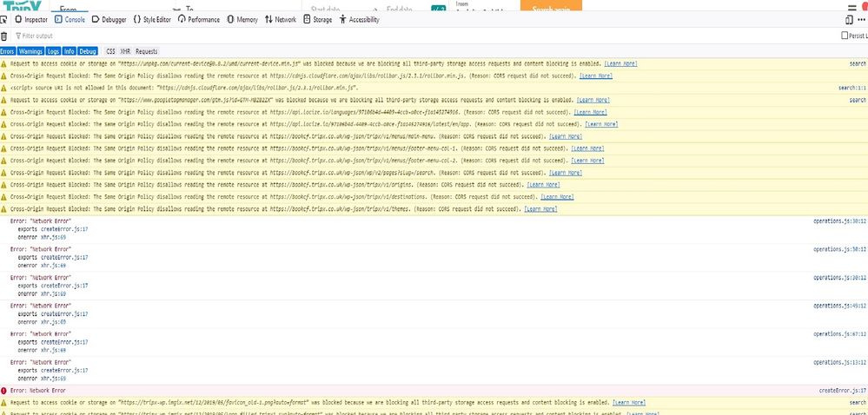Switch to the Memory panel
This screenshot has height=415, width=868.
tap(242, 19)
